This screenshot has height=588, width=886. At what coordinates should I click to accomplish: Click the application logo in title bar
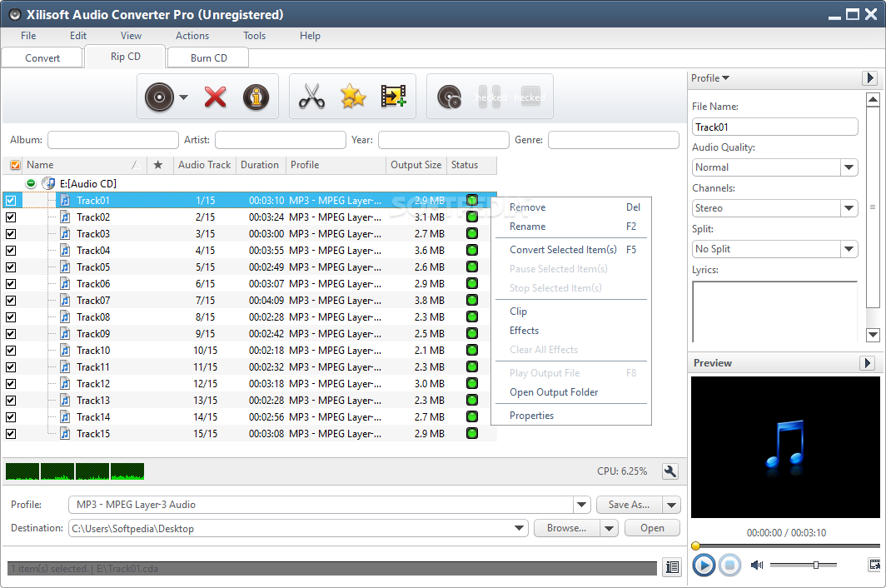15,15
